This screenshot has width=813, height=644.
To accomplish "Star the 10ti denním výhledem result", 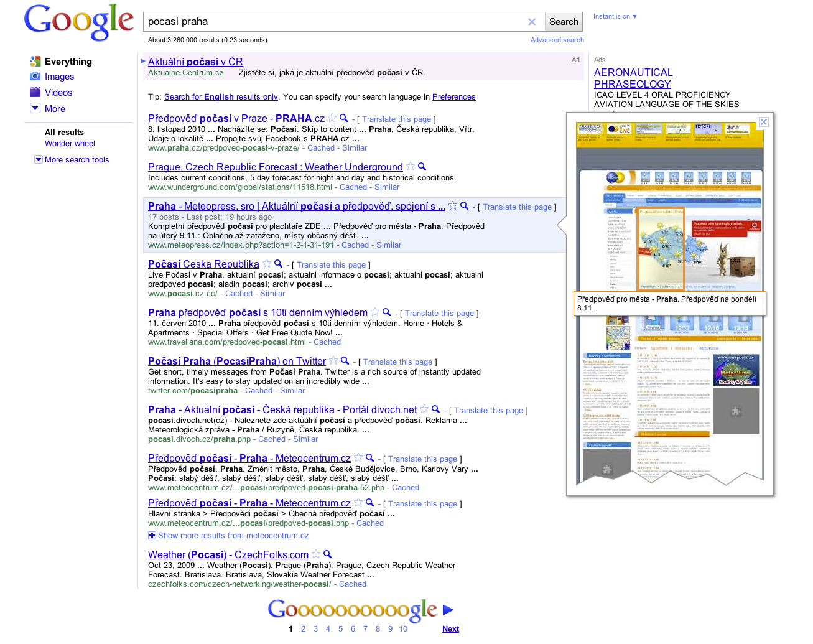I will point(375,312).
